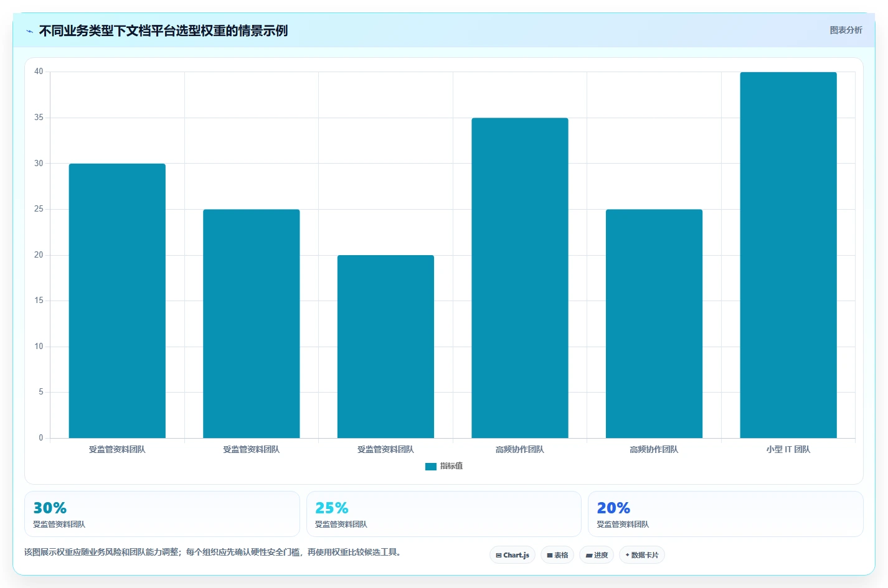This screenshot has height=588, width=888.
Task: Click the y-axis label 0
Action: 41,438
